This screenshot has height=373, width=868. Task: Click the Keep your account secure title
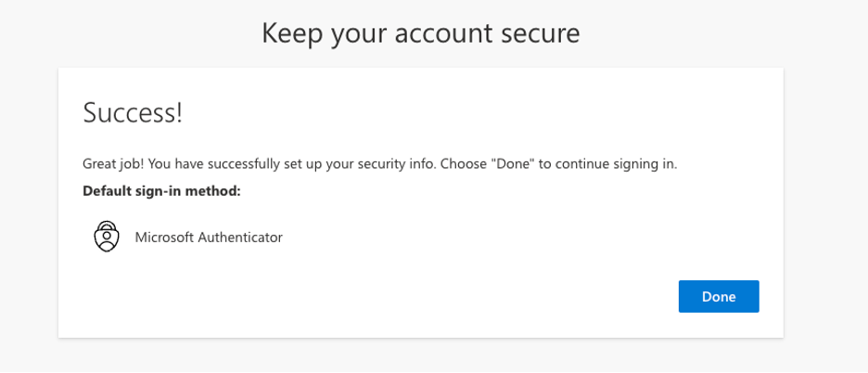(421, 33)
